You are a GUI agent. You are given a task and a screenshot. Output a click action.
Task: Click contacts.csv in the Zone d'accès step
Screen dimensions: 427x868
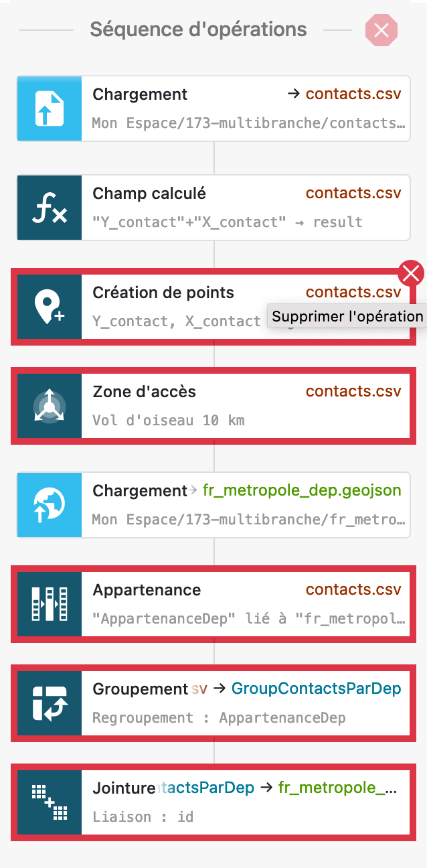(x=353, y=392)
